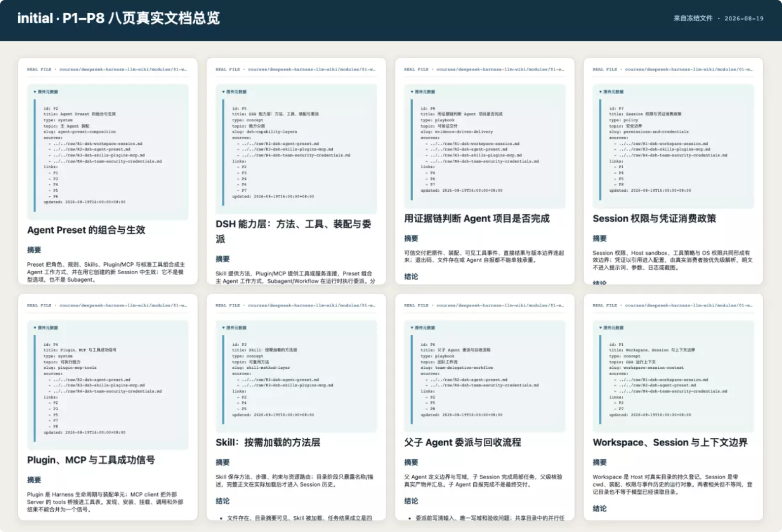
Task: Collapse 原件元数据 triangle in DSH 能力层 card
Action: 223,92
